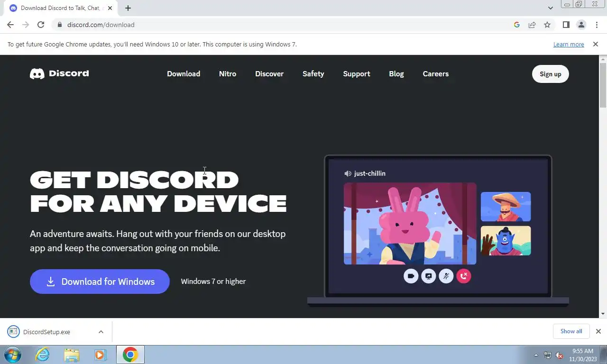This screenshot has width=607, height=364.
Task: Click the network tray icon
Action: click(548, 355)
